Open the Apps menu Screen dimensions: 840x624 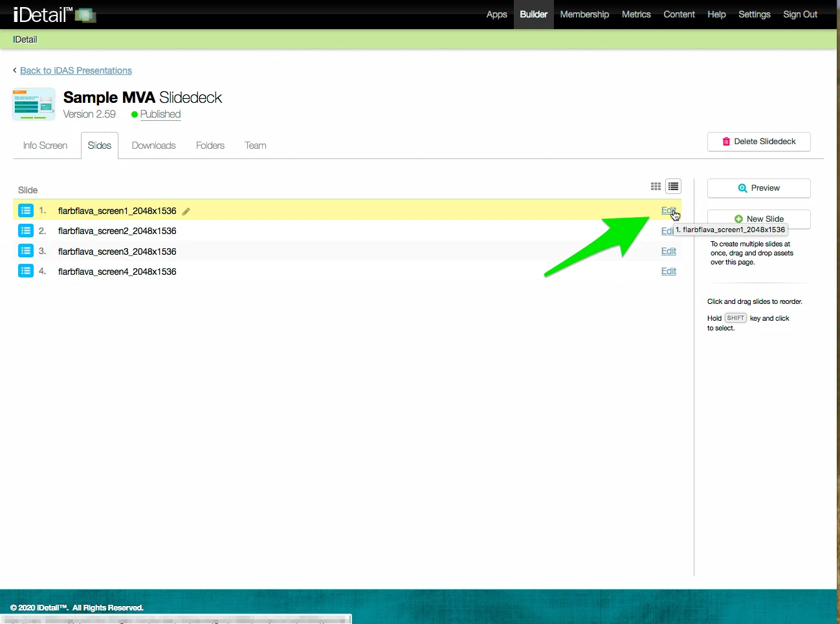point(496,14)
